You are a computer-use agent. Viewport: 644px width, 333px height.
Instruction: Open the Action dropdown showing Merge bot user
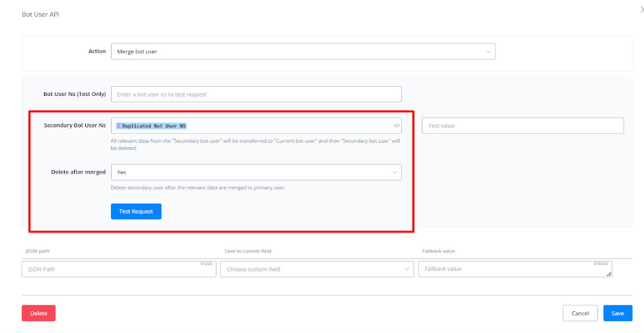click(x=302, y=51)
